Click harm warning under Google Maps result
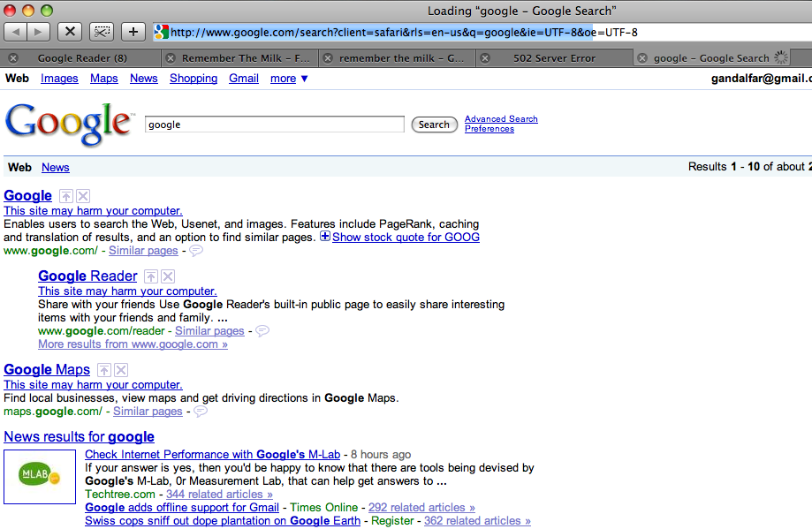The image size is (812, 529). point(93,384)
